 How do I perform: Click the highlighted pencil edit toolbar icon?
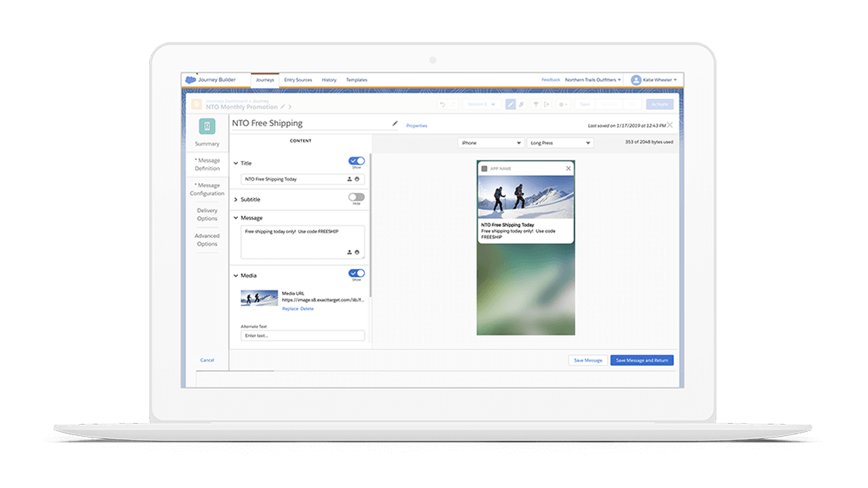coord(511,104)
